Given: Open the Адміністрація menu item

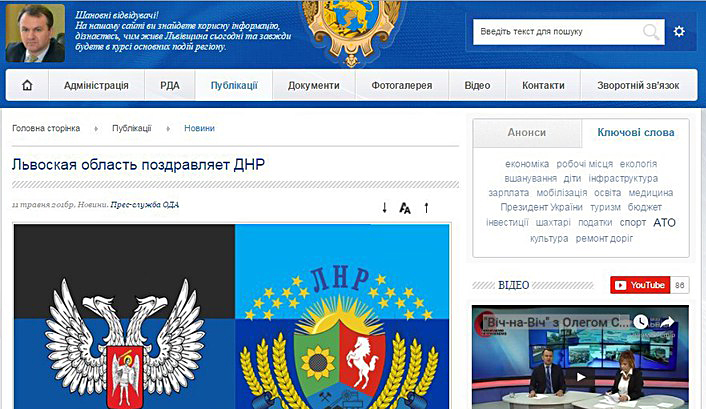Looking at the screenshot, I should pos(96,85).
